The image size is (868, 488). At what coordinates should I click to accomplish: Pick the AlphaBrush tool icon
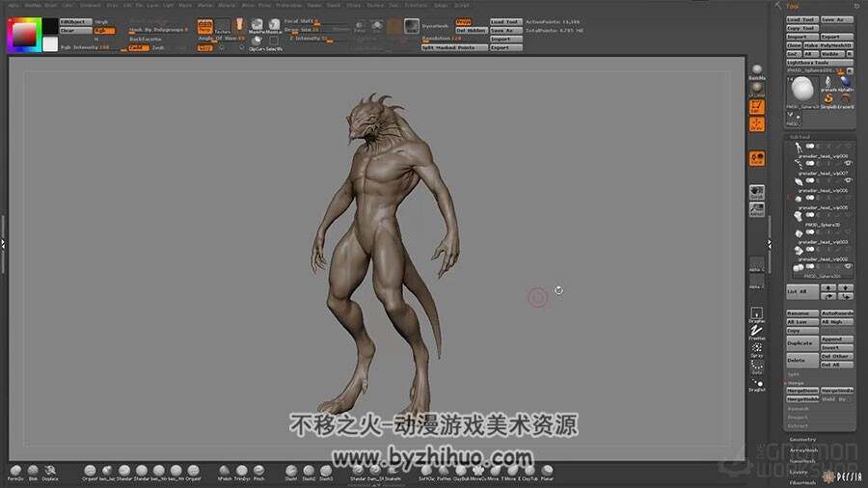(845, 83)
